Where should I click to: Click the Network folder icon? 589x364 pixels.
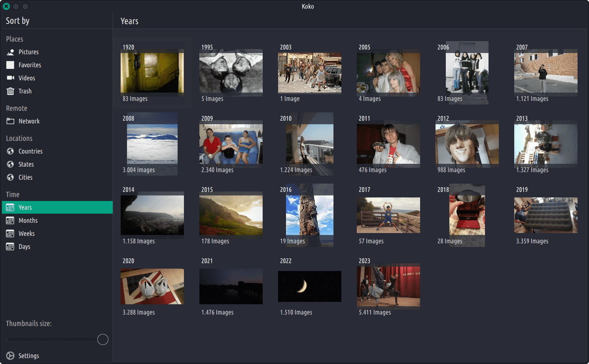pyautogui.click(x=10, y=121)
